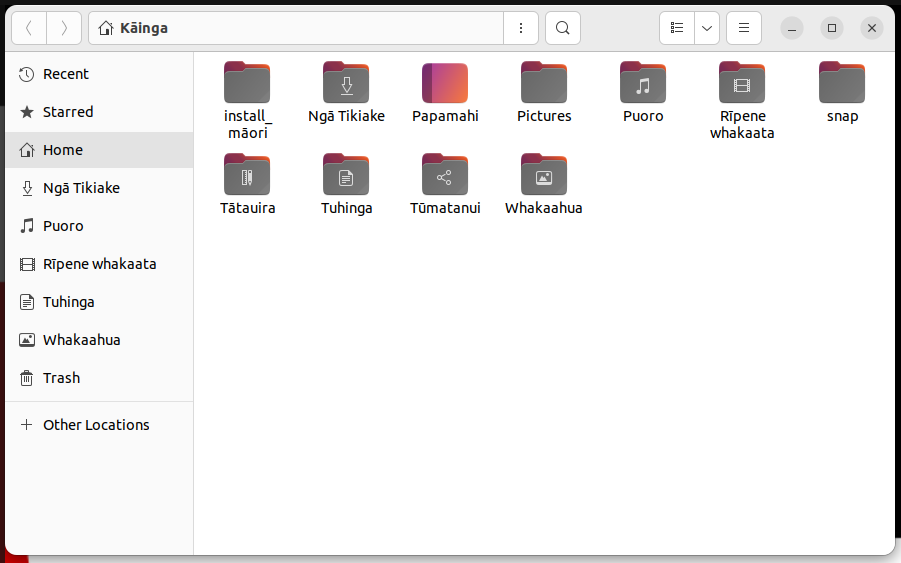
Task: Open Recent in the sidebar
Action: pos(99,74)
